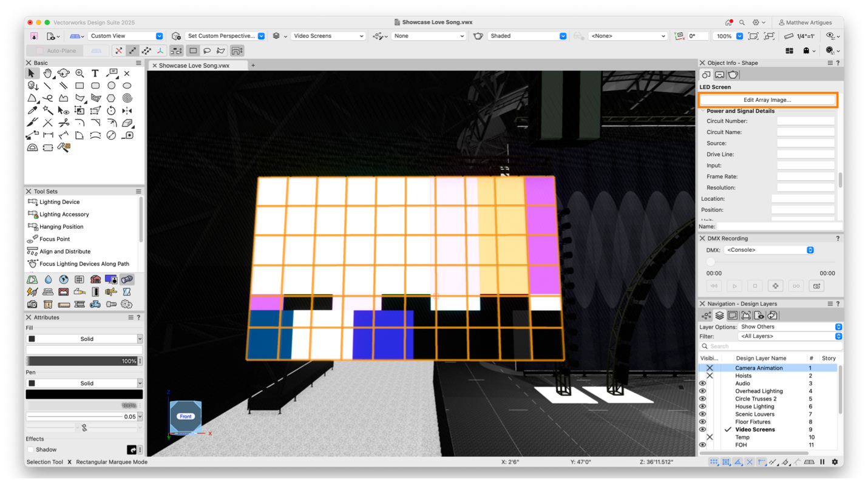Choose the Rectangle drawing tool
This screenshot has height=480, width=868.
[80, 86]
